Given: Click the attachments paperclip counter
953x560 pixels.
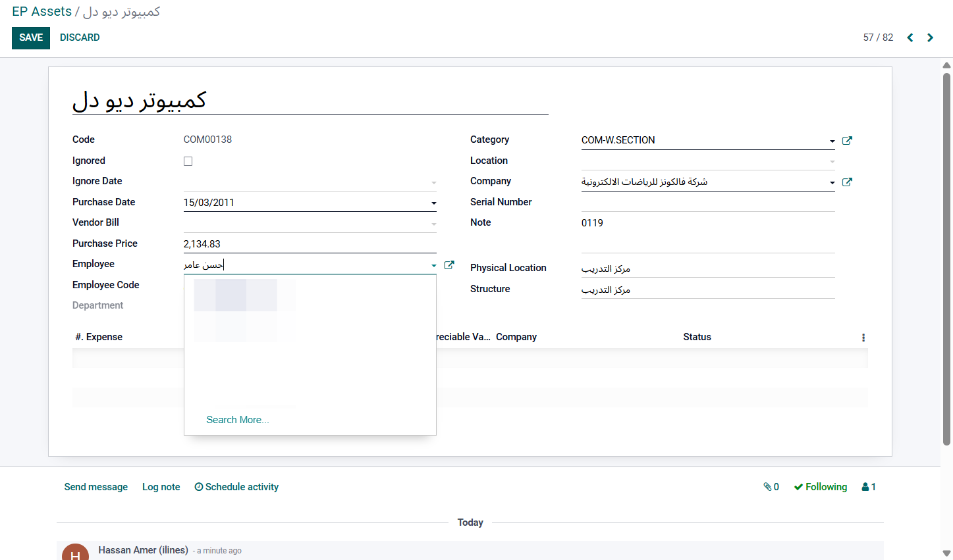Looking at the screenshot, I should coord(771,487).
